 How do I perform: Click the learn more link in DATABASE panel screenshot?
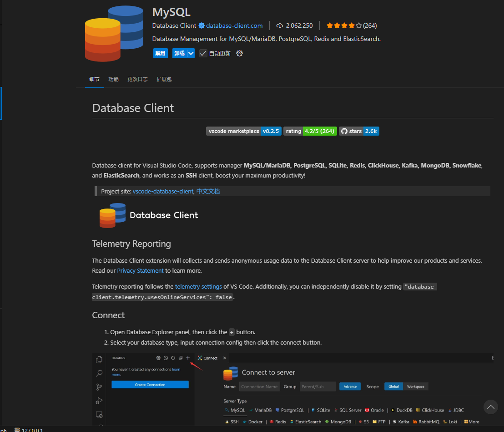click(x=176, y=370)
